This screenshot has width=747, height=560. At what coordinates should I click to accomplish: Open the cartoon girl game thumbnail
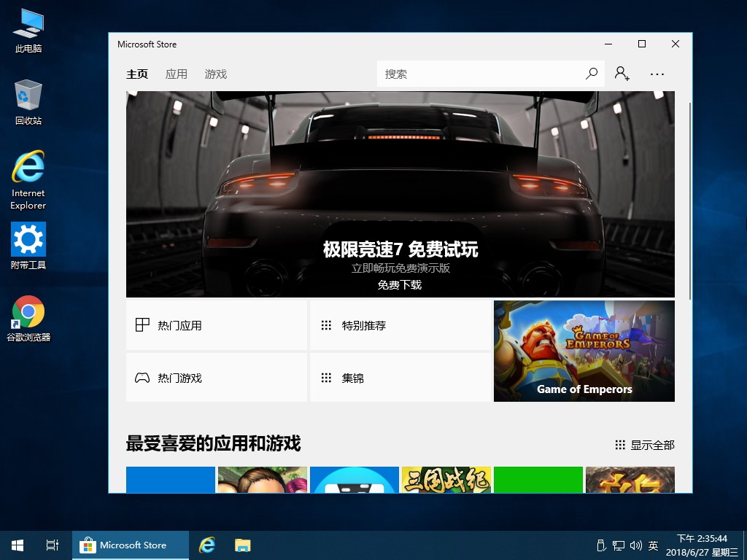tap(263, 480)
